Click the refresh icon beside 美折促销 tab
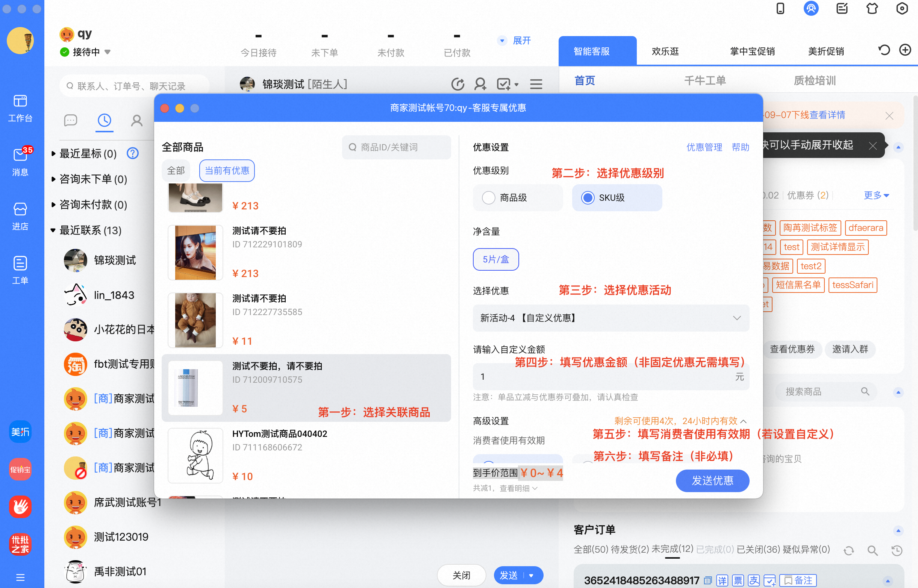 (x=884, y=50)
